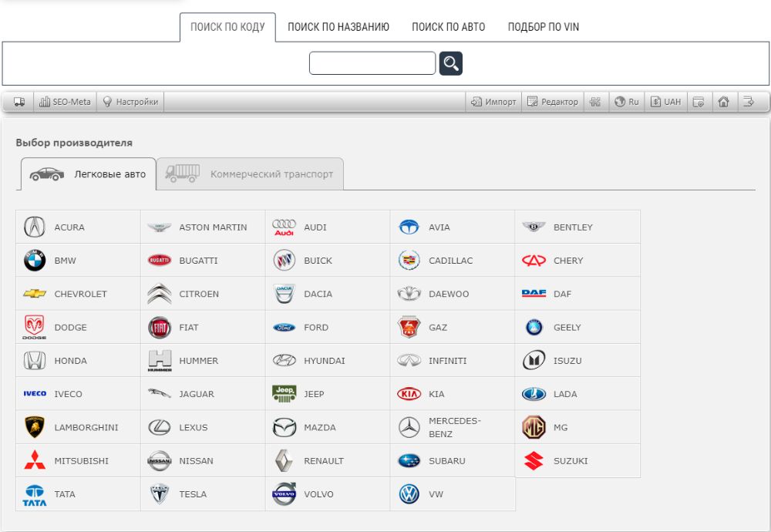771x532 pixels.
Task: Open the AVIA manufacturer link
Action: [x=439, y=227]
